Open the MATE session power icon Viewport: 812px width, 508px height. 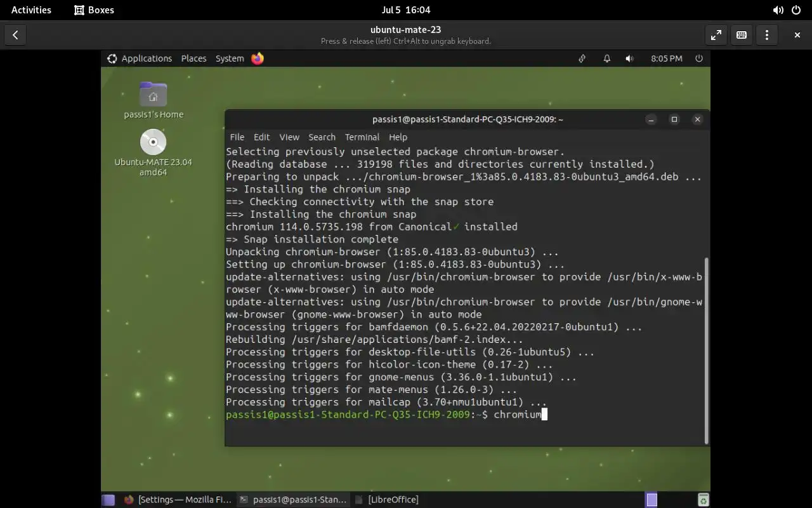[x=699, y=58]
